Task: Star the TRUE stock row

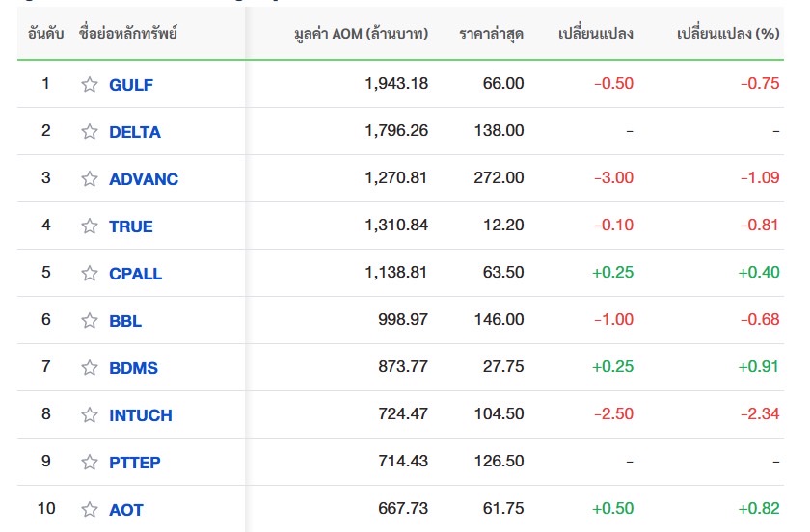Action: (90, 226)
